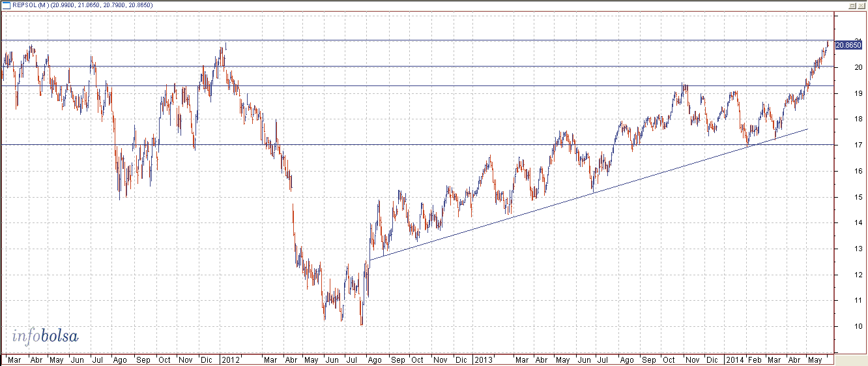Click the 2012 year label on time axis
This screenshot has height=366, width=868.
point(231,359)
